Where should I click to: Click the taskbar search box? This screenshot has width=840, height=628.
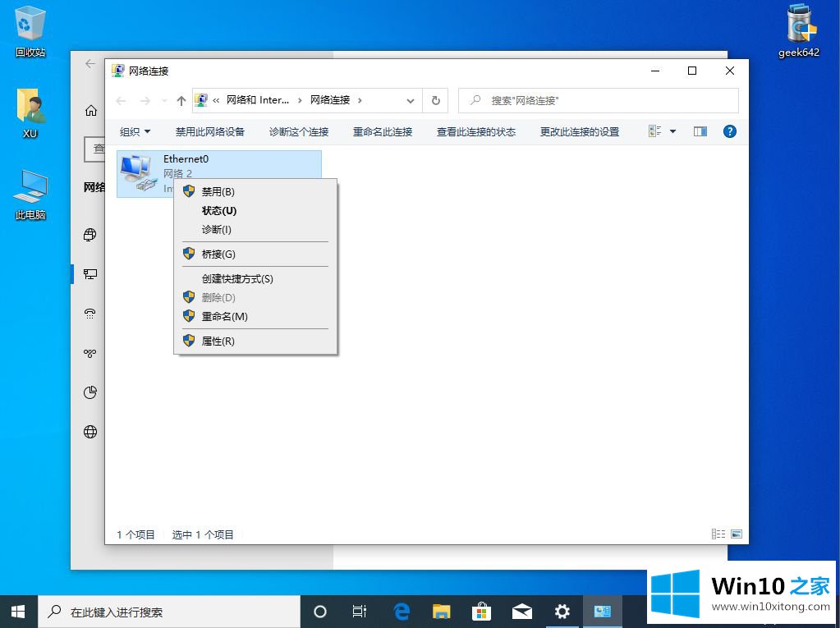169,612
